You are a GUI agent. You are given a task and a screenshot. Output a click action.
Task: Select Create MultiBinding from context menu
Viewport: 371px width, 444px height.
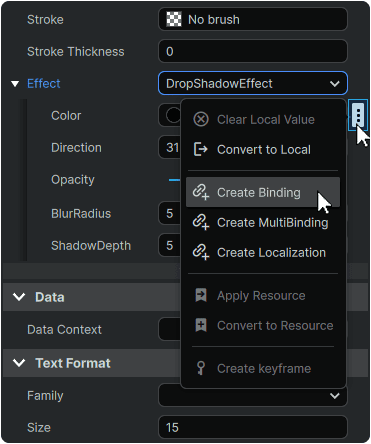coord(263,222)
